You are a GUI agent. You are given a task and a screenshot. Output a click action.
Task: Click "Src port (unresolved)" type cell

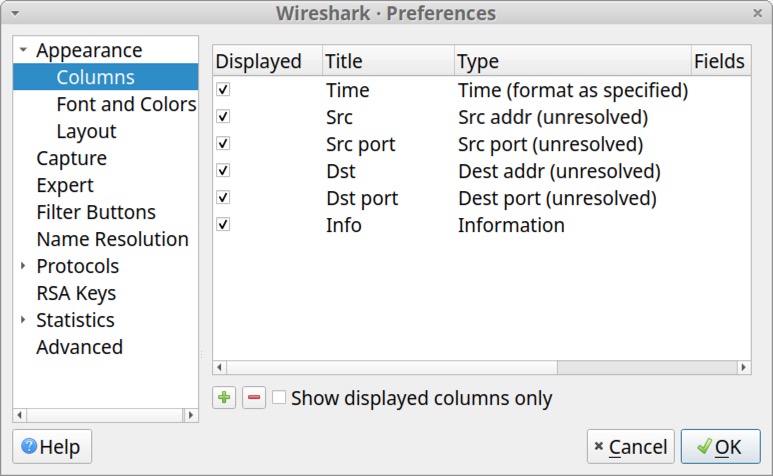click(x=551, y=144)
